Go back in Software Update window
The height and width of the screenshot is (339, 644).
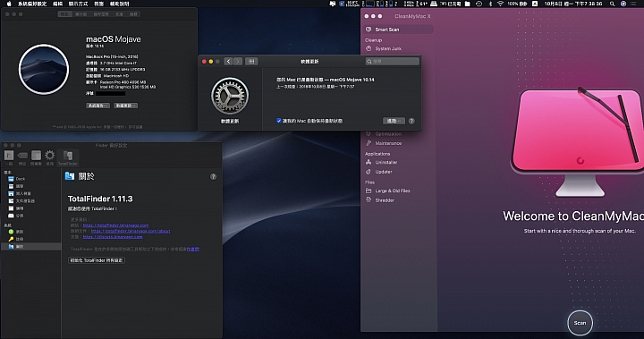coord(228,61)
